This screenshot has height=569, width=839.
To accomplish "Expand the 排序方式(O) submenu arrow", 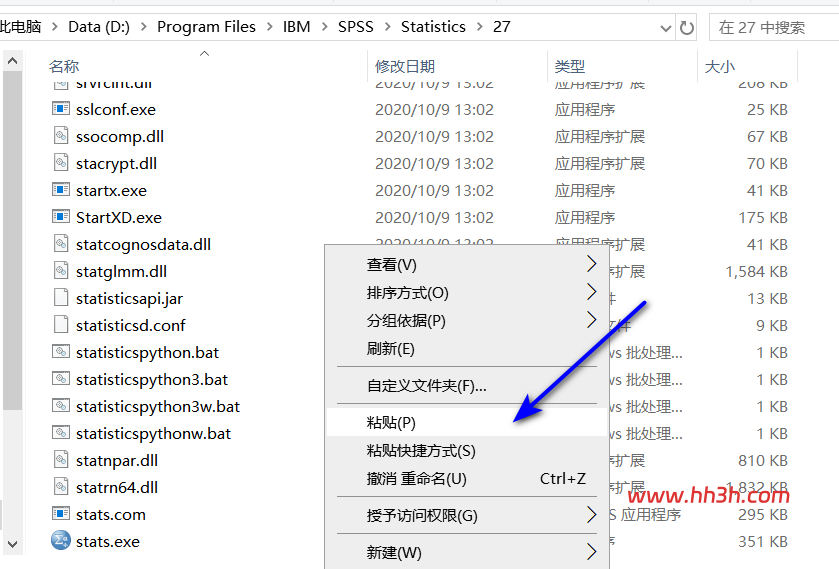I will (591, 292).
